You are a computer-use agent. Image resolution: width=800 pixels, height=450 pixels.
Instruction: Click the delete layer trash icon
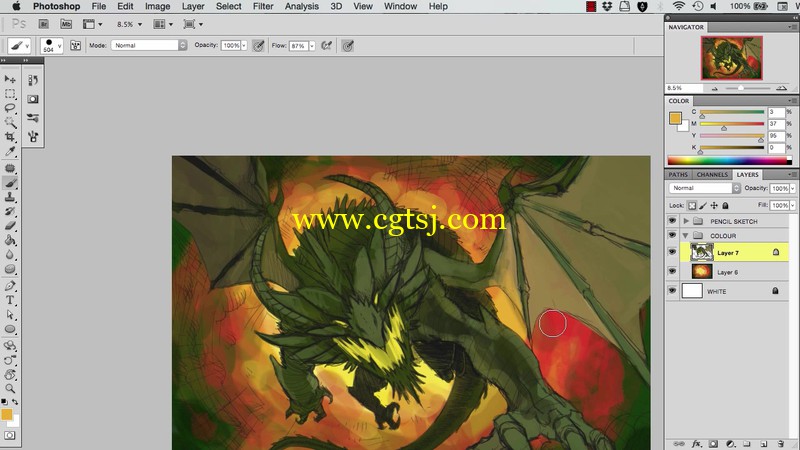(780, 444)
